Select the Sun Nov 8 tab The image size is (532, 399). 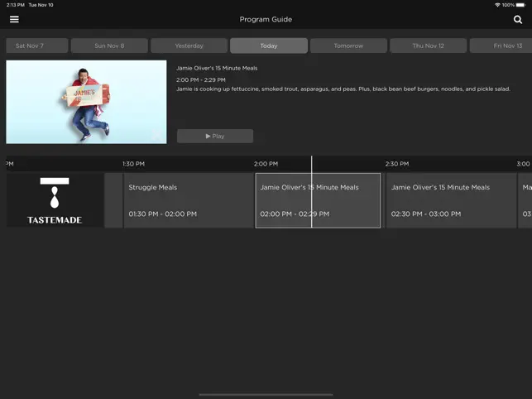click(109, 46)
